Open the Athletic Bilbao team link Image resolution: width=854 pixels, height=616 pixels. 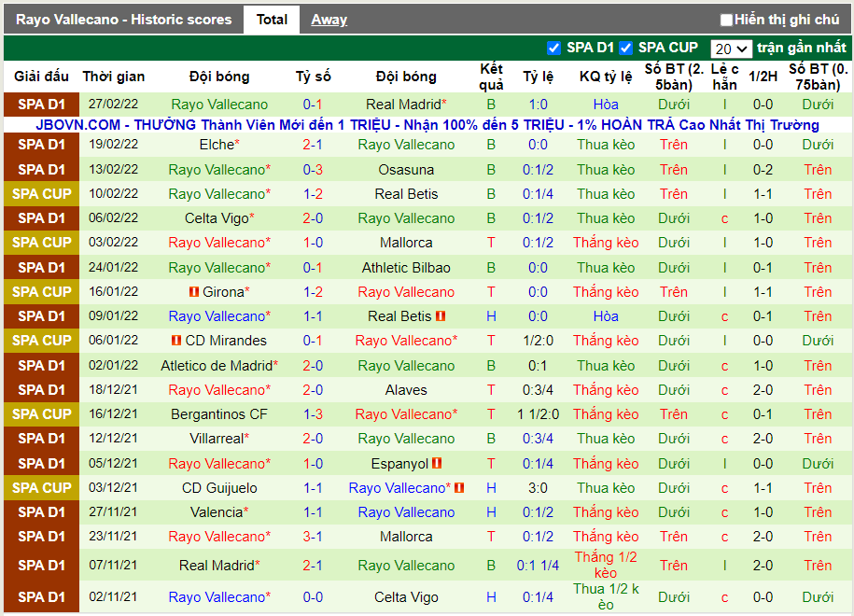point(406,268)
